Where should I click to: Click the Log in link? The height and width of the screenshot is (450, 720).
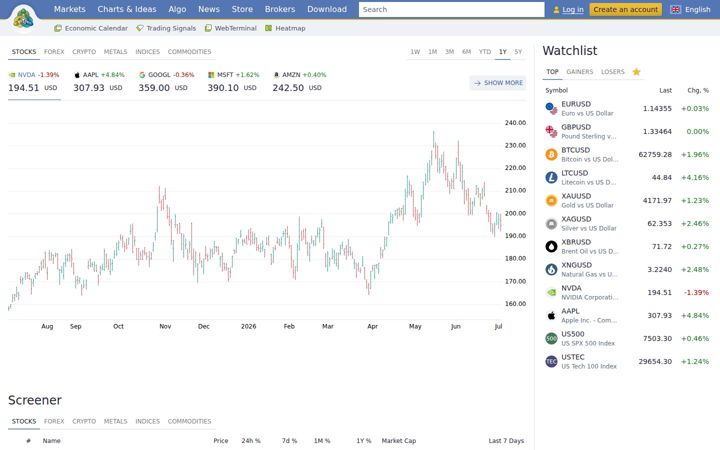click(573, 10)
